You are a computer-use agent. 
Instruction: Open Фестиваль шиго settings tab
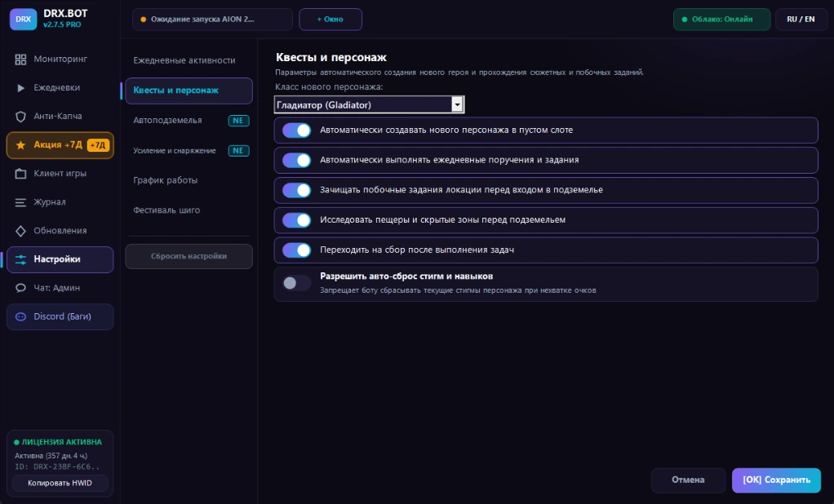tap(189, 210)
